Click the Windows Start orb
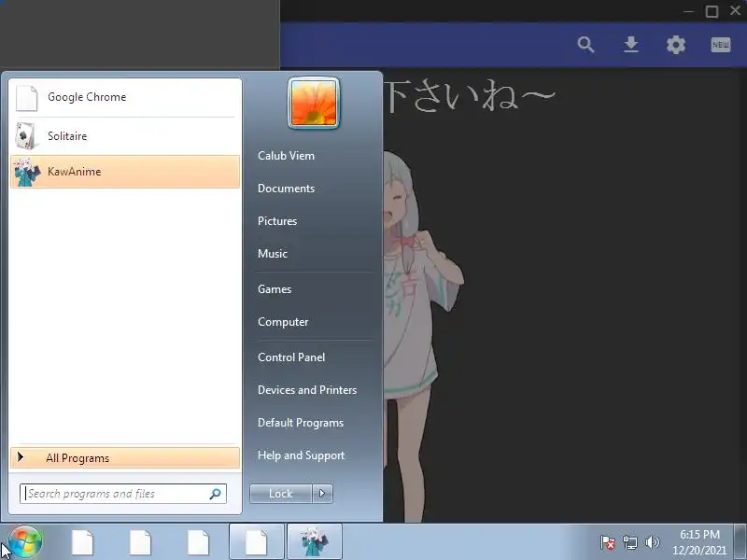 point(24,542)
